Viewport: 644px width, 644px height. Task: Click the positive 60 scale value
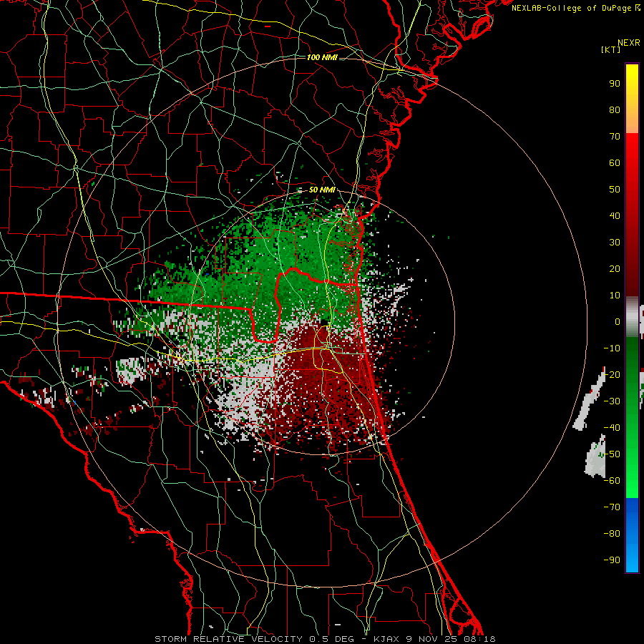coord(615,163)
